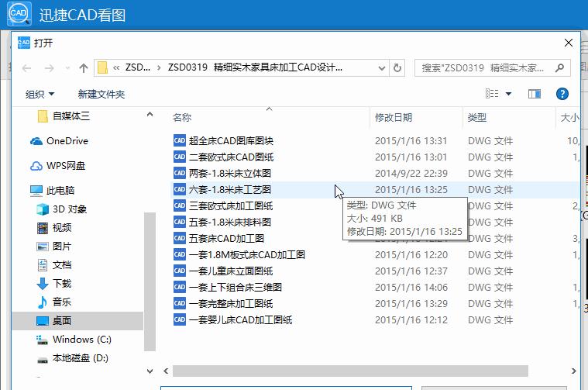This screenshot has width=588, height=390.
Task: Select file 两套-1.8米床立体图
Action: pos(230,174)
